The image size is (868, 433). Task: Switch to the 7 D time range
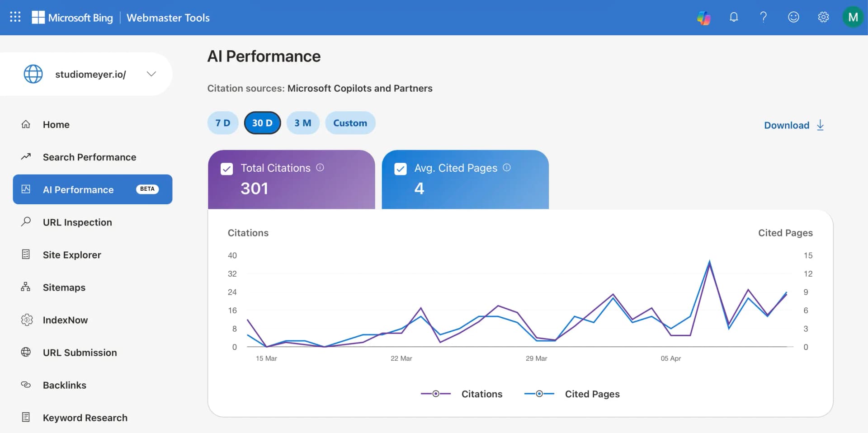pos(222,122)
